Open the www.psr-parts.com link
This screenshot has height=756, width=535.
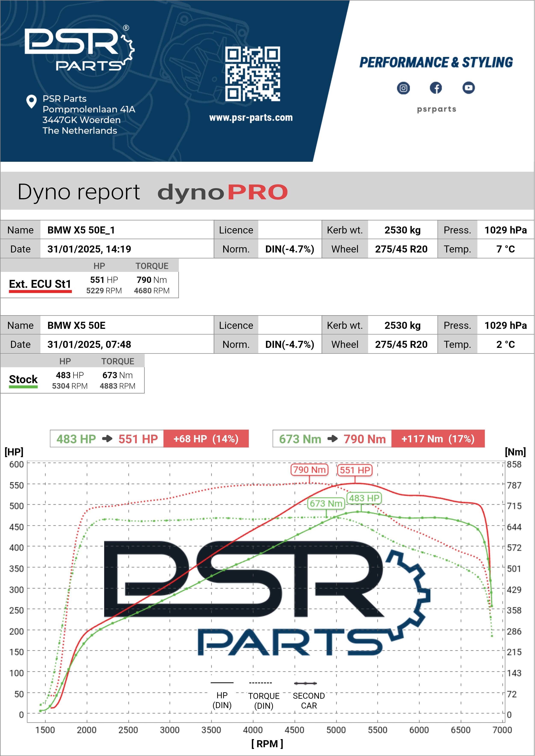tap(251, 118)
